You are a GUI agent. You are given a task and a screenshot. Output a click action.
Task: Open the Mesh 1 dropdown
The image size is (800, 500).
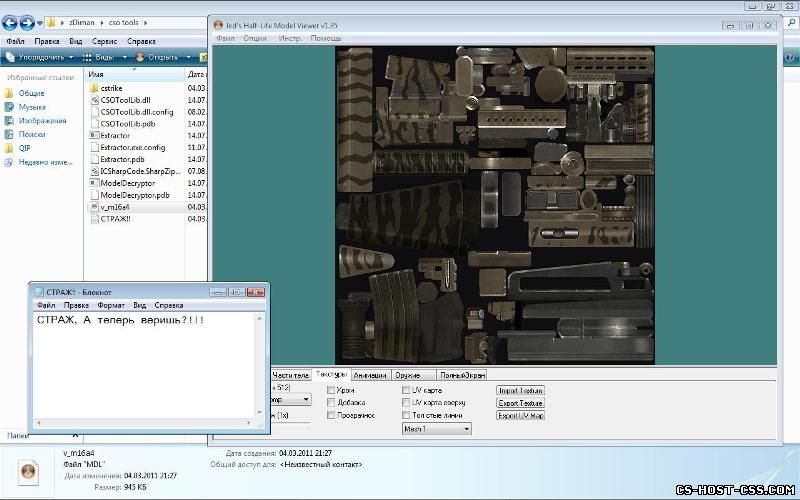click(437, 429)
